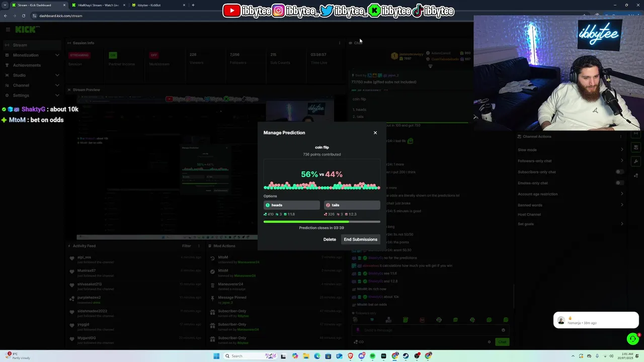The image size is (644, 362).
Task: Click the send a message chat input
Action: [x=430, y=330]
